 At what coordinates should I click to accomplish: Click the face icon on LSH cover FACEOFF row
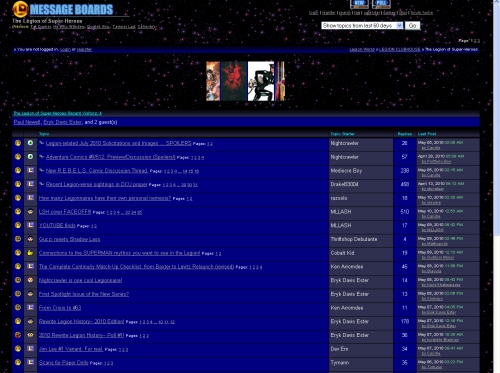click(30, 212)
